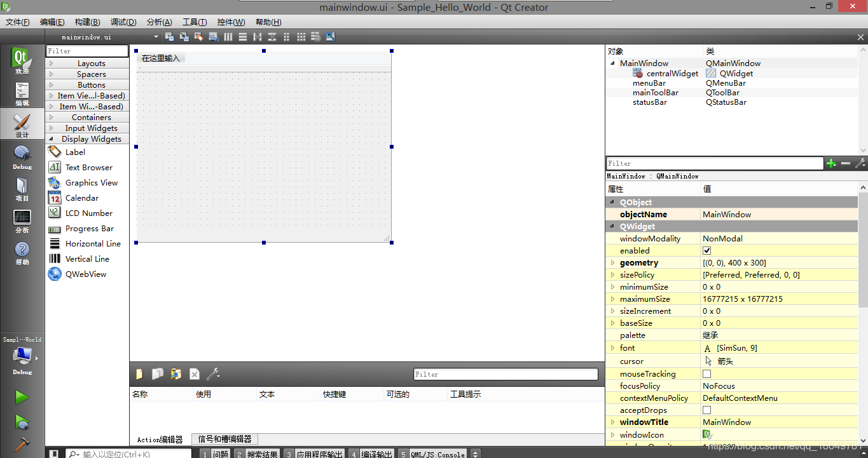Switch to 信号和槽编辑器 tab
Image resolution: width=868 pixels, height=458 pixels.
click(x=225, y=439)
